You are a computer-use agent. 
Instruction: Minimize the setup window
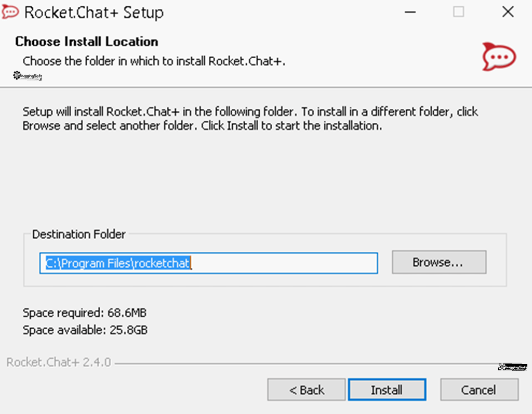coord(410,12)
